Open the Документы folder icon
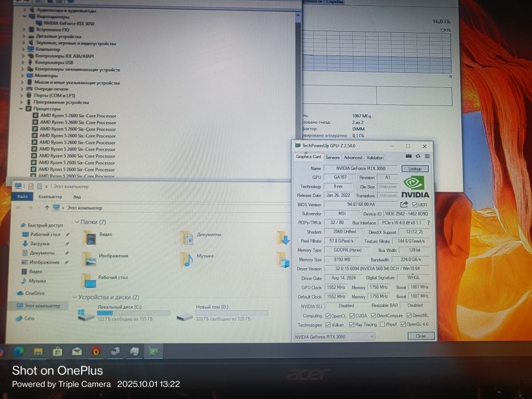Image resolution: width=532 pixels, height=399 pixels. pyautogui.click(x=187, y=238)
